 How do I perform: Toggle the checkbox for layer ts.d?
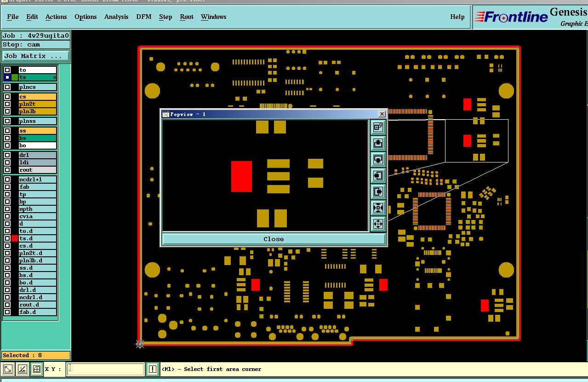7,238
